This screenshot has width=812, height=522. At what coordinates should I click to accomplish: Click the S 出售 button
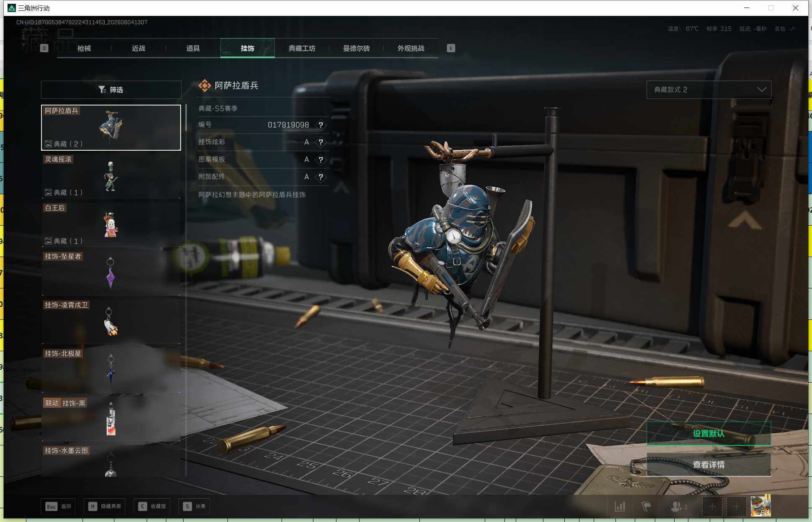pyautogui.click(x=194, y=507)
